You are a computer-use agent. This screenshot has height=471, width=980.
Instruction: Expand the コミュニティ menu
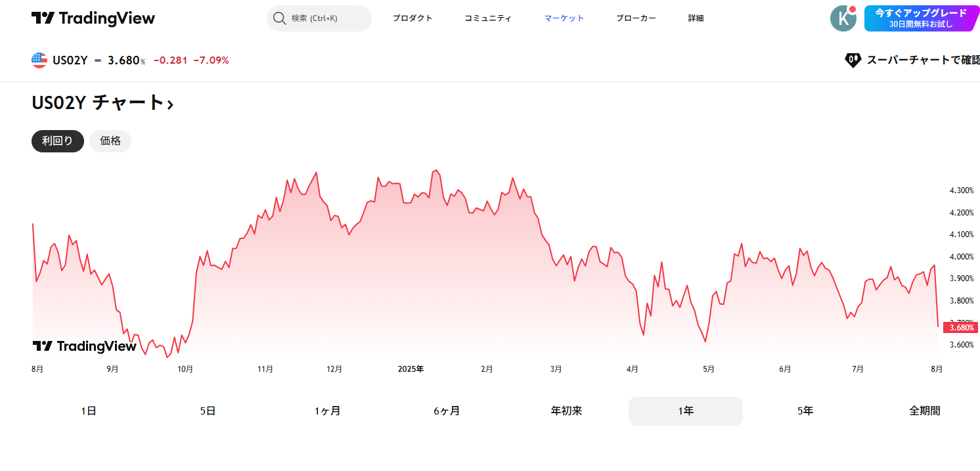[487, 18]
